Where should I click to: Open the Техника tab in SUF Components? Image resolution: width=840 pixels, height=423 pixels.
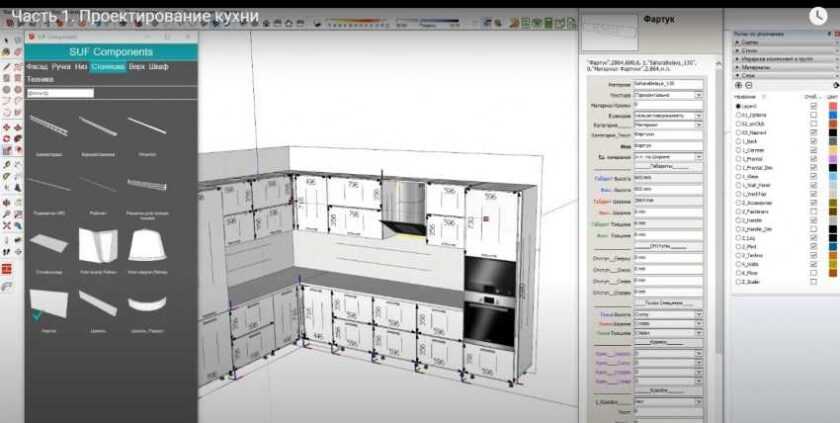(40, 78)
